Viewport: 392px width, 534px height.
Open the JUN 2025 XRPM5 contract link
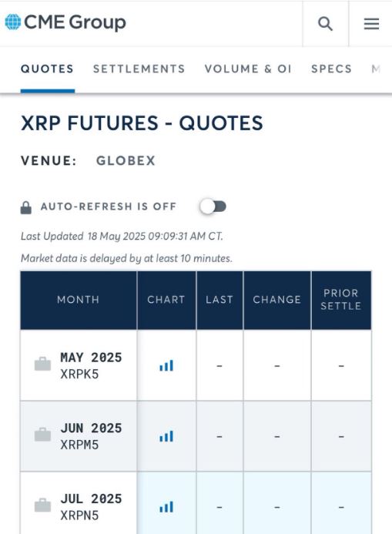(91, 436)
